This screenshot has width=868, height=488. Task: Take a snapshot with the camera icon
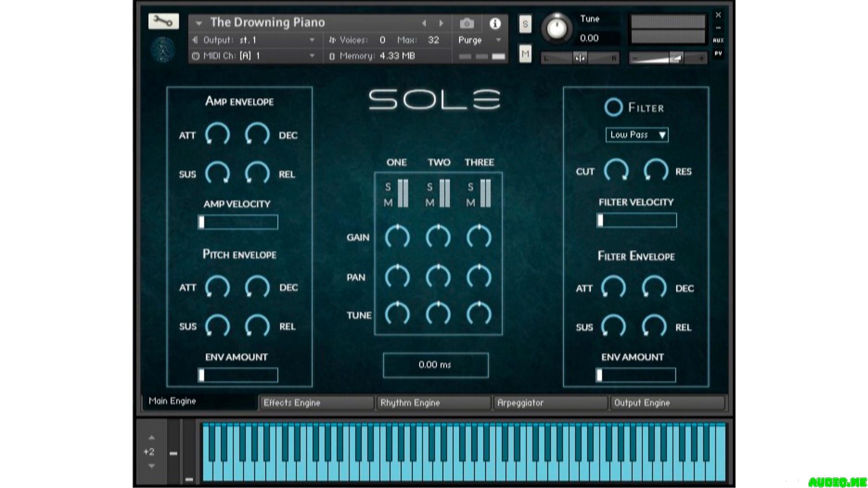click(467, 23)
